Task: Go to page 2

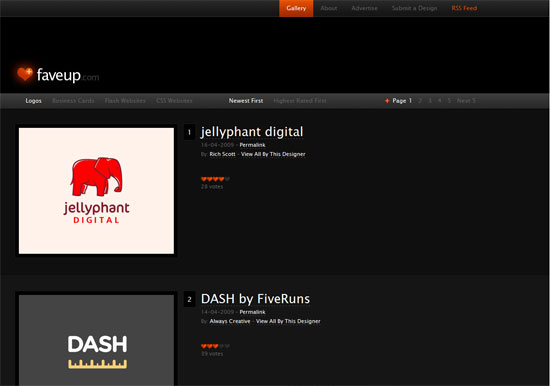Action: [x=420, y=101]
